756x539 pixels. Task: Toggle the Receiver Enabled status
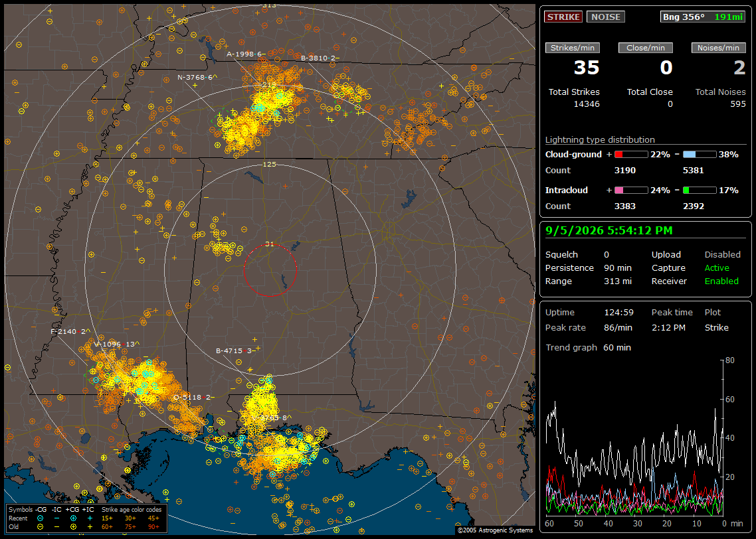(721, 281)
